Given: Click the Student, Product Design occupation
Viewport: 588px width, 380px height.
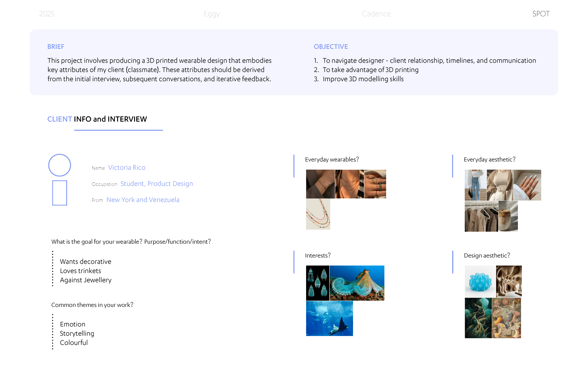Looking at the screenshot, I should 157,184.
